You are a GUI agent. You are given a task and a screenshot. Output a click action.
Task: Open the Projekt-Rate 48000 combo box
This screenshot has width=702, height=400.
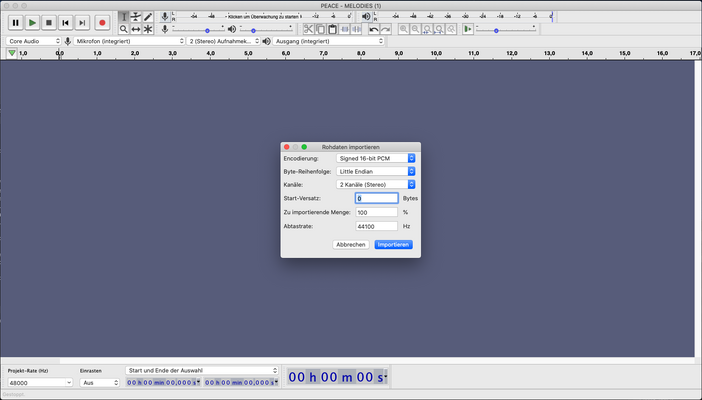click(40, 383)
